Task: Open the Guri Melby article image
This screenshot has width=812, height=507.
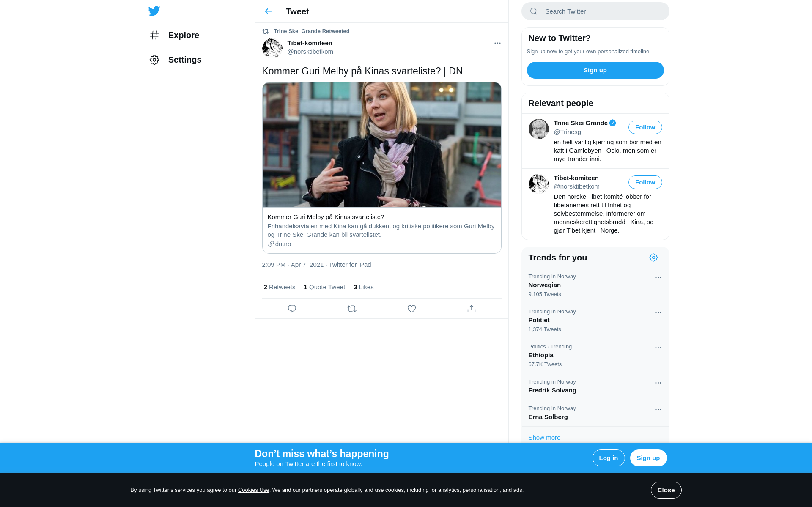Action: click(x=381, y=145)
